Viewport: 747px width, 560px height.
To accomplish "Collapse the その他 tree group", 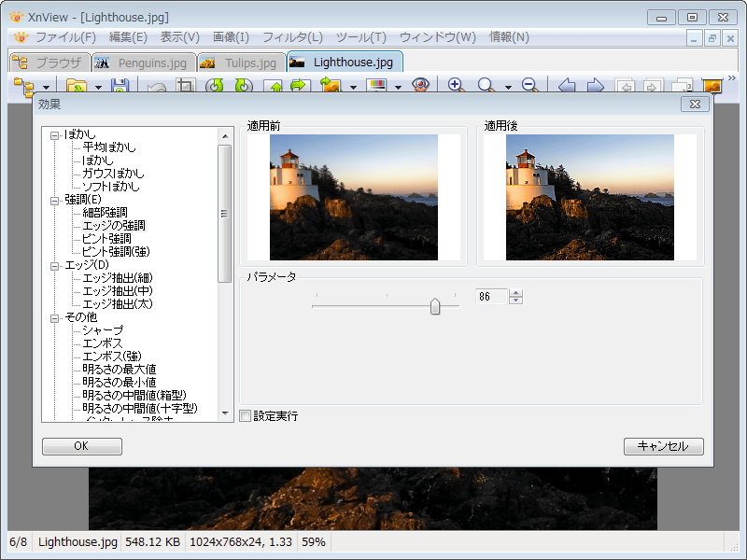I will [x=55, y=318].
